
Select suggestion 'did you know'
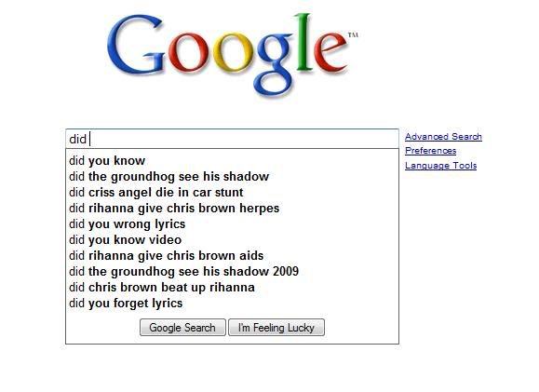click(x=232, y=160)
